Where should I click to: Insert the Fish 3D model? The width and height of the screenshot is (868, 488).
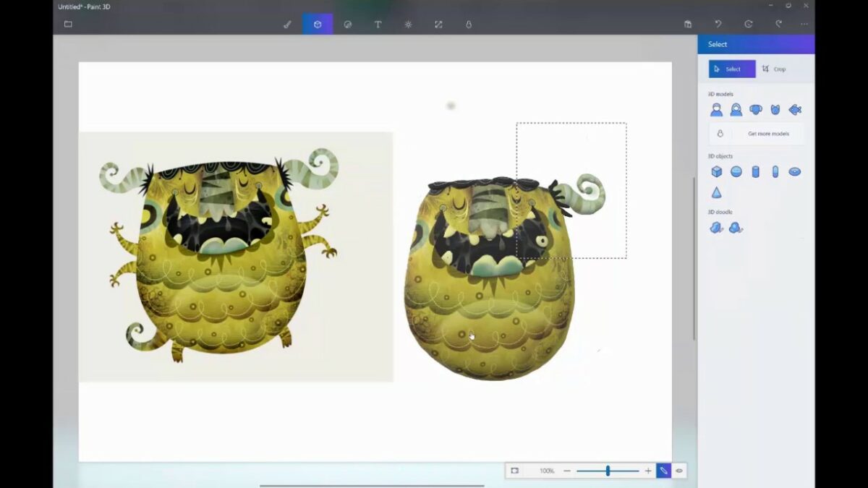tap(795, 110)
